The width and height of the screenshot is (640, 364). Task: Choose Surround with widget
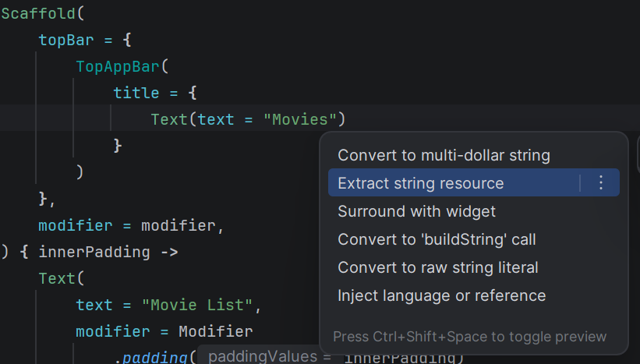[x=416, y=211]
